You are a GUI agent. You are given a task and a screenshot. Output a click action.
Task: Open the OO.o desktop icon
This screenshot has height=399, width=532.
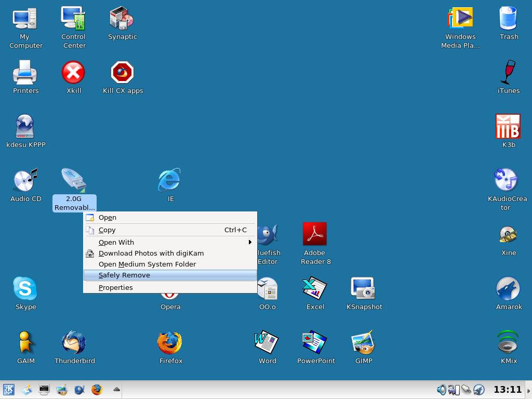(268, 289)
